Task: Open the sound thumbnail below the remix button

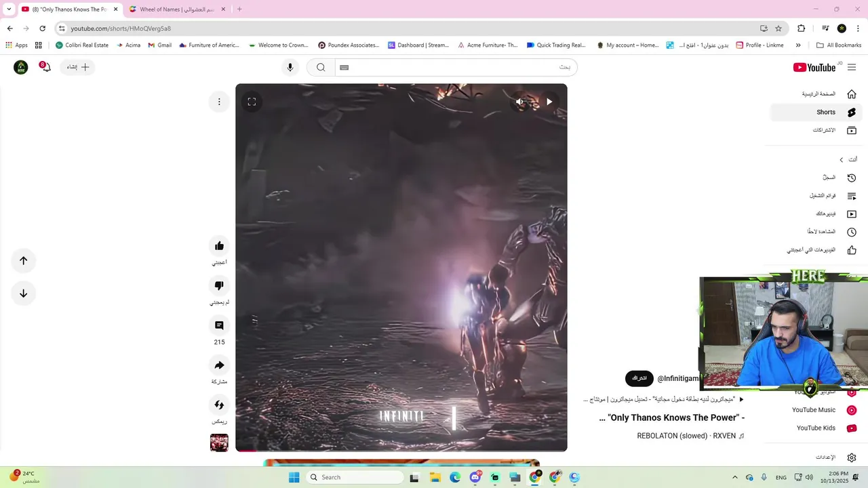Action: (219, 443)
